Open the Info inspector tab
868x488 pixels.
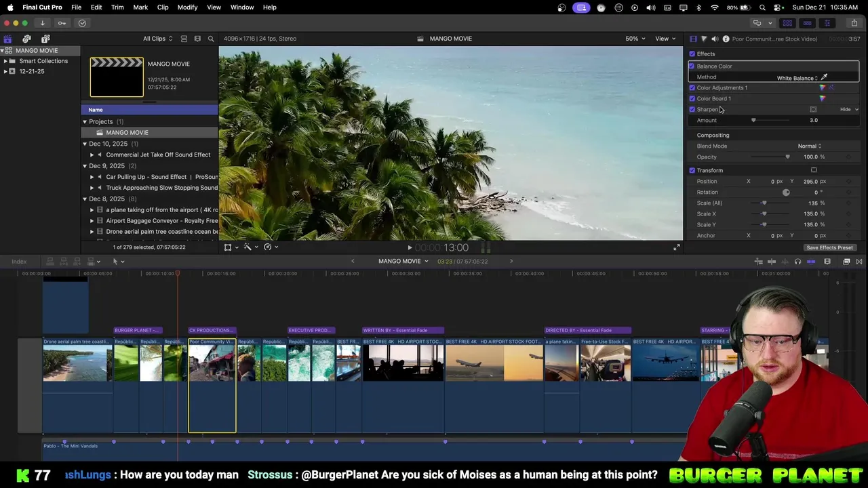tap(726, 39)
